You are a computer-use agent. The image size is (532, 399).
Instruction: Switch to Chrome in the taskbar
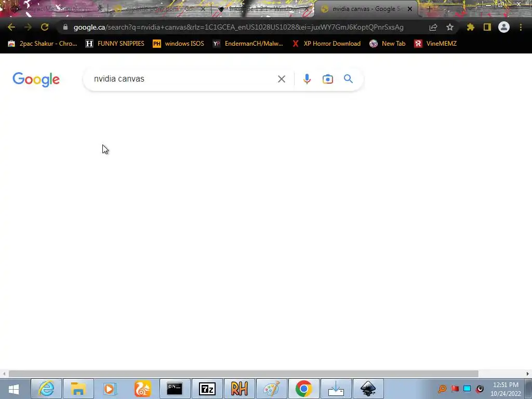click(x=303, y=389)
